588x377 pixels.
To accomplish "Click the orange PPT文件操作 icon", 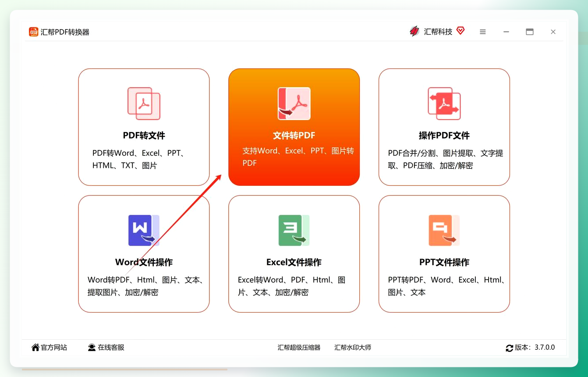I will click(444, 230).
